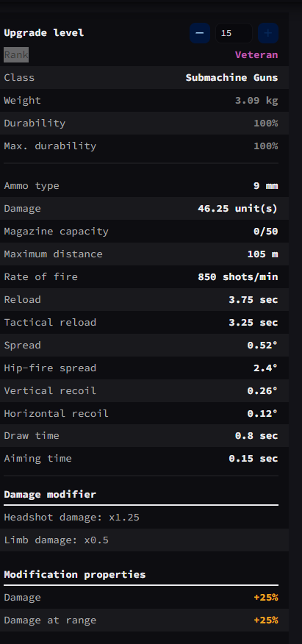Click the Damage at range +25% value
302x644 pixels.
(266, 620)
